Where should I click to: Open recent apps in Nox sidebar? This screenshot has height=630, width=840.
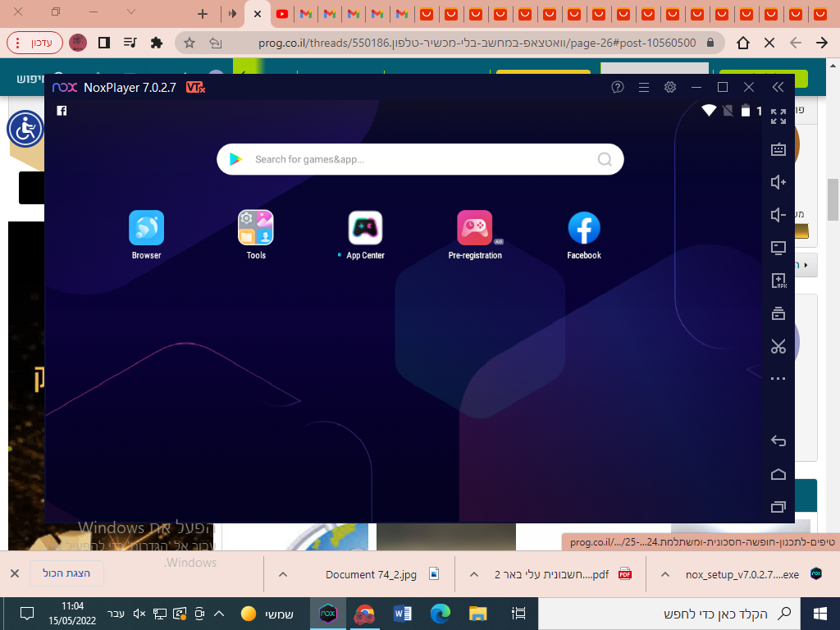[778, 507]
